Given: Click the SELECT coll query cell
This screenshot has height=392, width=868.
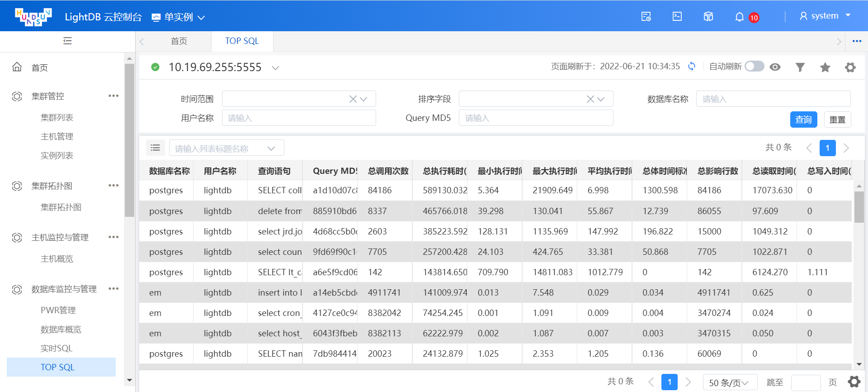Looking at the screenshot, I should [x=275, y=190].
